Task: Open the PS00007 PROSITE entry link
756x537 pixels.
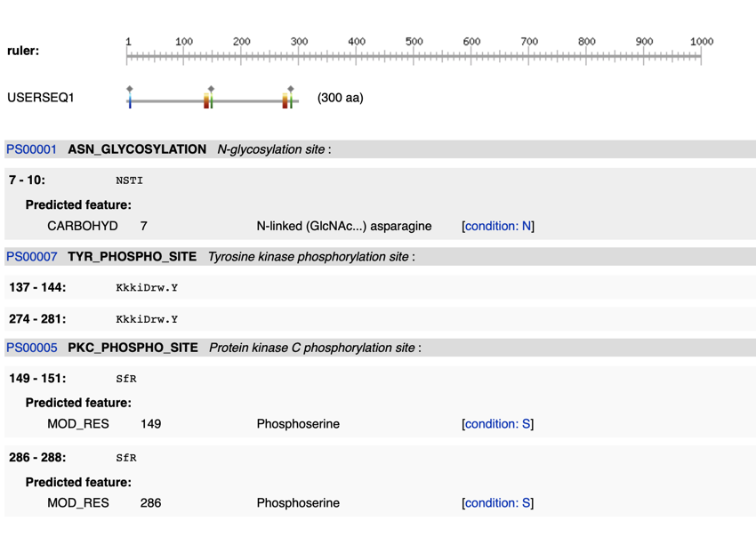Action: pyautogui.click(x=31, y=257)
